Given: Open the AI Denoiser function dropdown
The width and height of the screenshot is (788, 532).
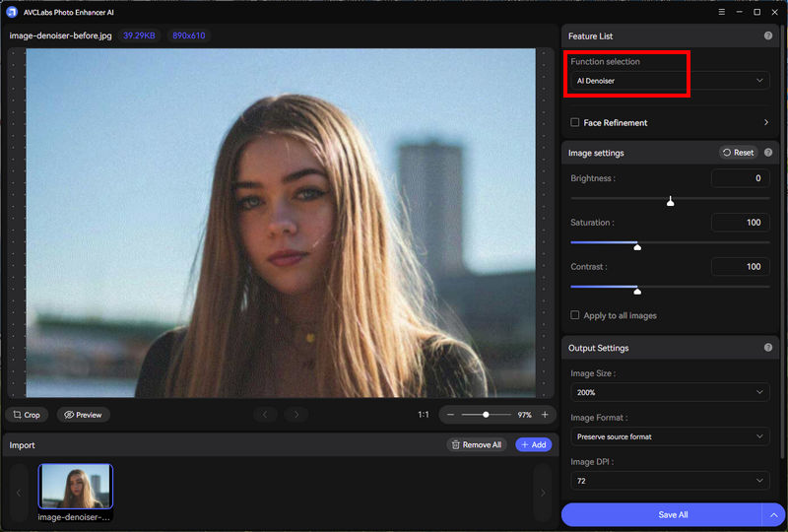Looking at the screenshot, I should click(x=670, y=81).
